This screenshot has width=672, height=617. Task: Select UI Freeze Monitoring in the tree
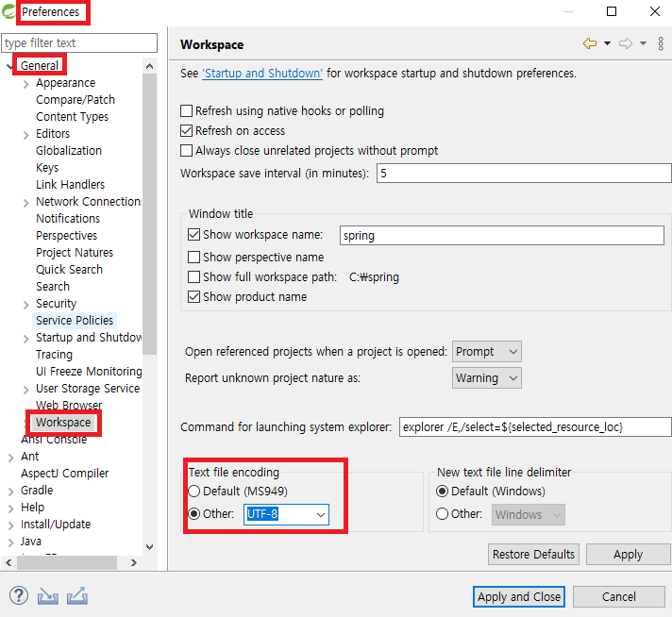pyautogui.click(x=89, y=371)
